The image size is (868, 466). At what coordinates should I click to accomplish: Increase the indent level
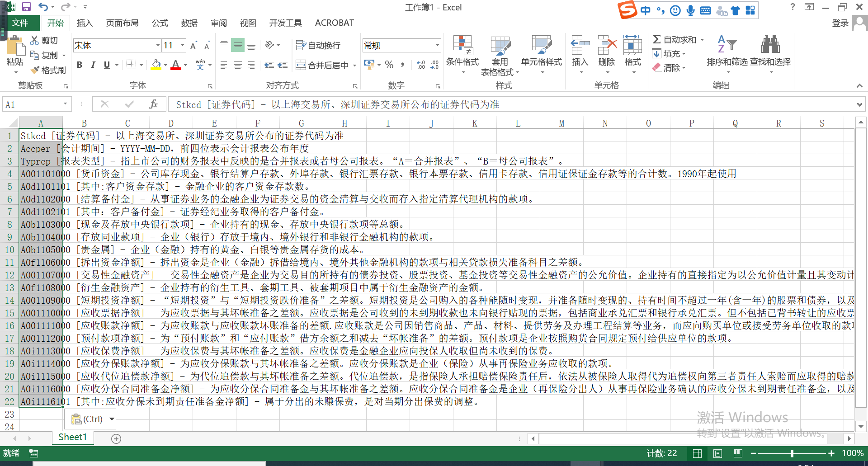click(283, 65)
